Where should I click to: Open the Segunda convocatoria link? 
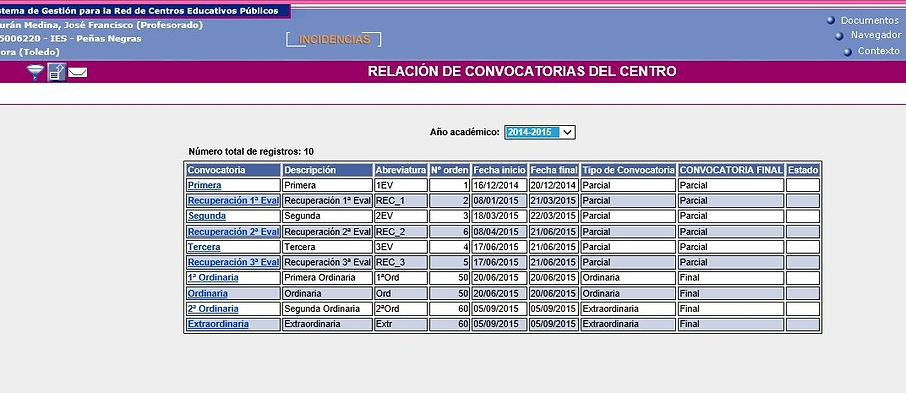[x=207, y=216]
